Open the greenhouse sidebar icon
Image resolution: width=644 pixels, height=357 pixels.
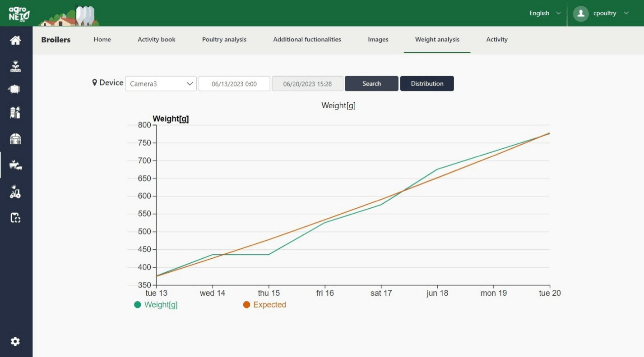pos(15,139)
